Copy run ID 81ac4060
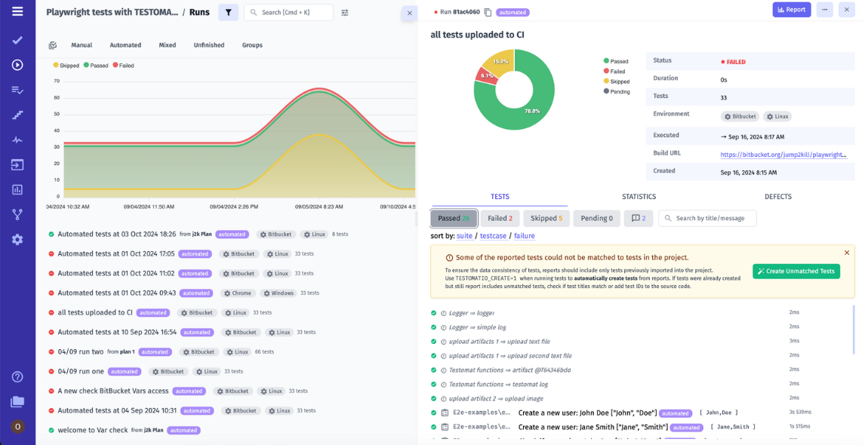Screen dimensions: 868x445 click(488, 13)
